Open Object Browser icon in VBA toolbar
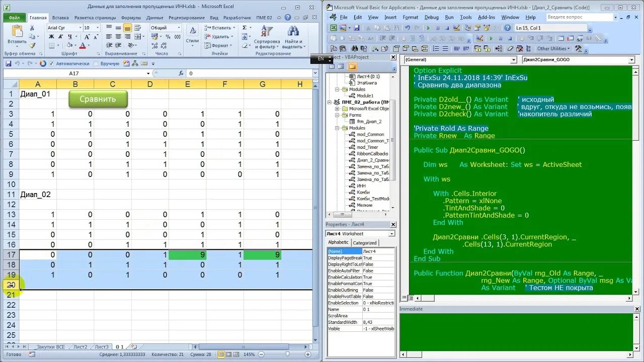The width and height of the screenshot is (644, 362). point(486,28)
